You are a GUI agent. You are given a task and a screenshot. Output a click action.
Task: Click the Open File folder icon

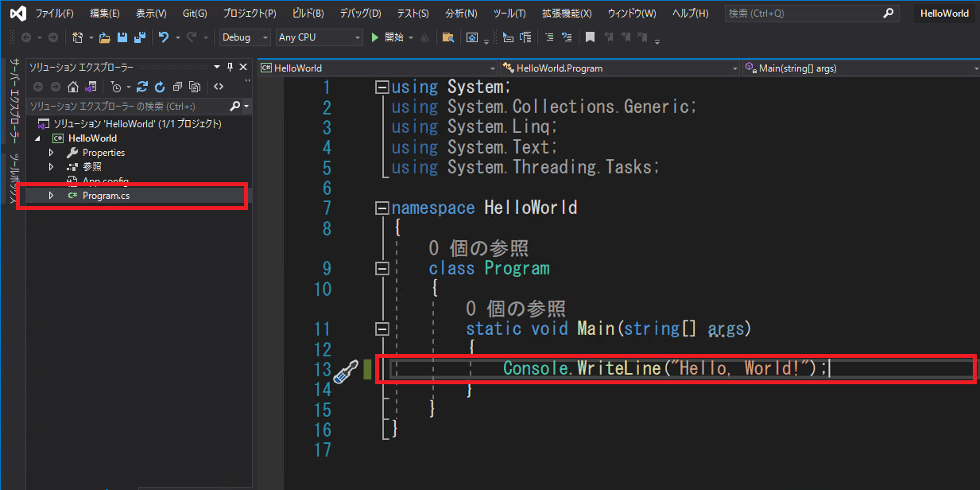104,37
